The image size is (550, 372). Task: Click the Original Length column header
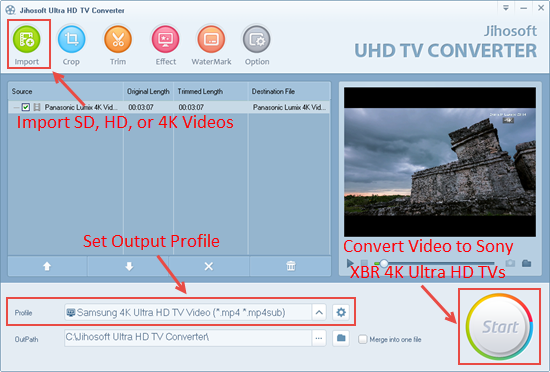(148, 92)
